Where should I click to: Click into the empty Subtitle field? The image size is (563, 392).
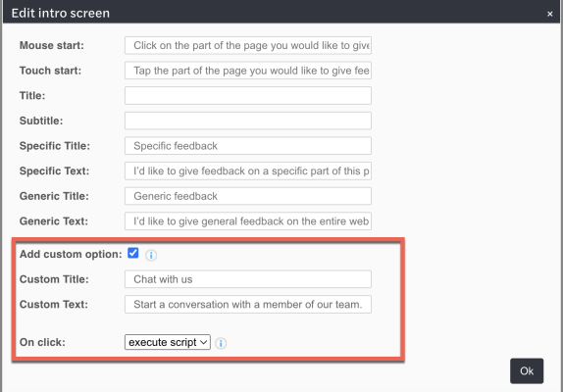(x=248, y=121)
